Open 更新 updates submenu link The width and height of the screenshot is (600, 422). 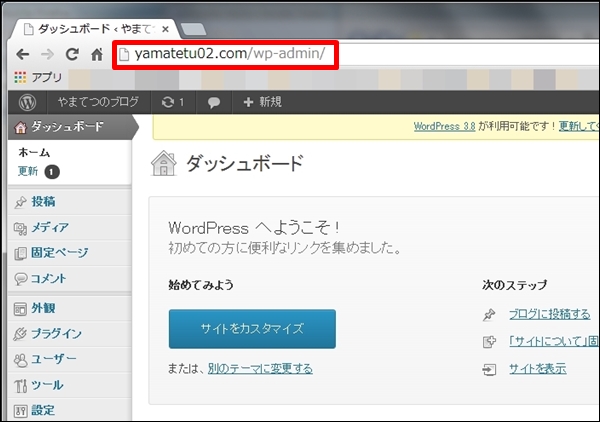tap(28, 171)
